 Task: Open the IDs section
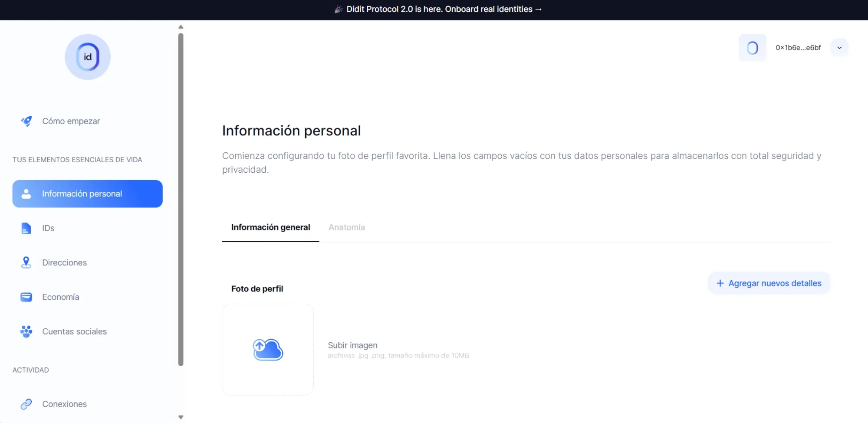48,228
